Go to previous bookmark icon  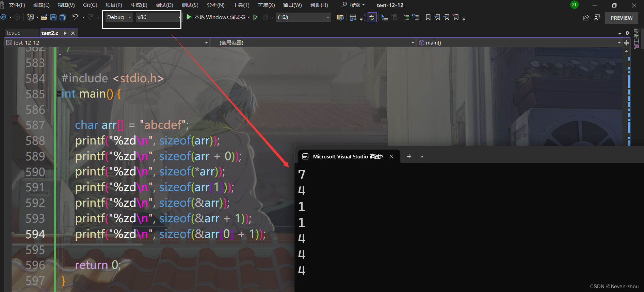point(437,17)
